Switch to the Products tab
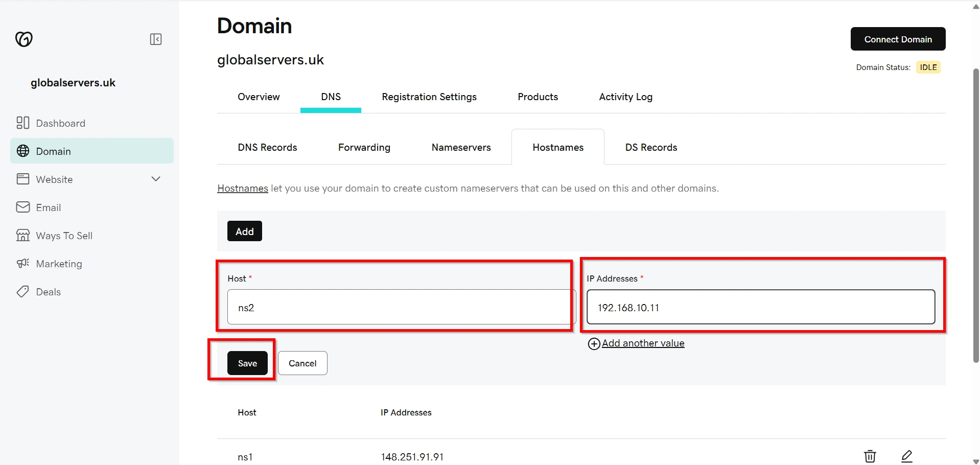980x465 pixels. coord(538,97)
